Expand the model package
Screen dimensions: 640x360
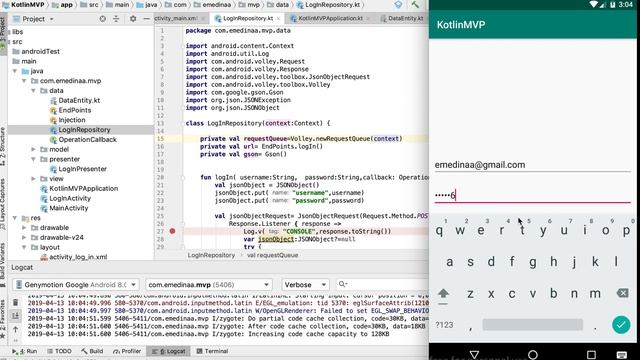pyautogui.click(x=33, y=149)
